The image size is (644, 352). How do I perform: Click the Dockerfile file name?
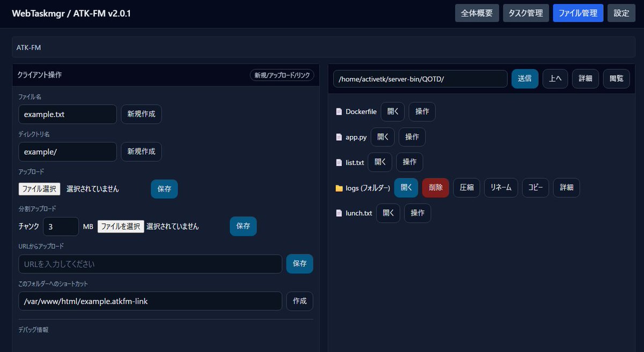pos(361,112)
